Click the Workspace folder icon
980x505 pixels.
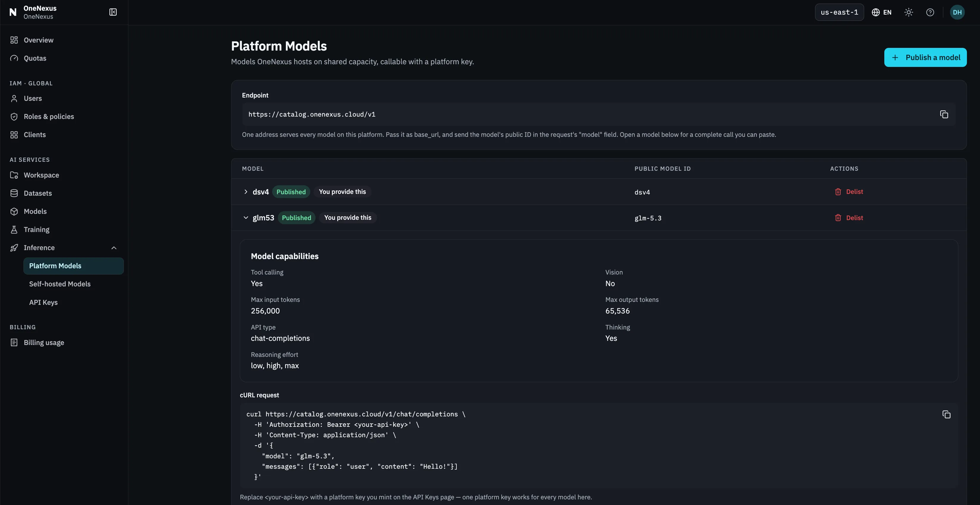[14, 175]
